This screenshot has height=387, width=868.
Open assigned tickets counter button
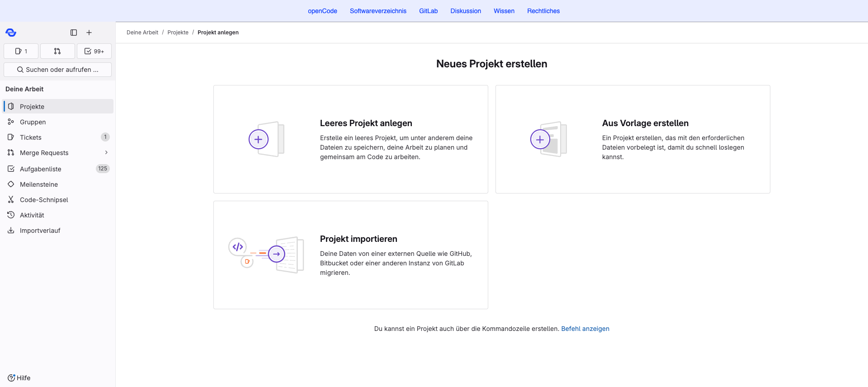tap(21, 51)
